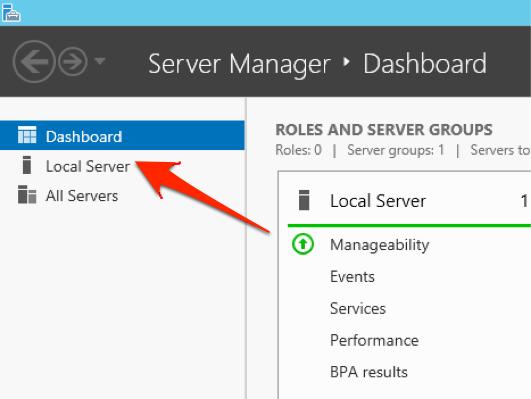Select Dashboard in the left navigation pane
531x399 pixels.
(x=122, y=135)
